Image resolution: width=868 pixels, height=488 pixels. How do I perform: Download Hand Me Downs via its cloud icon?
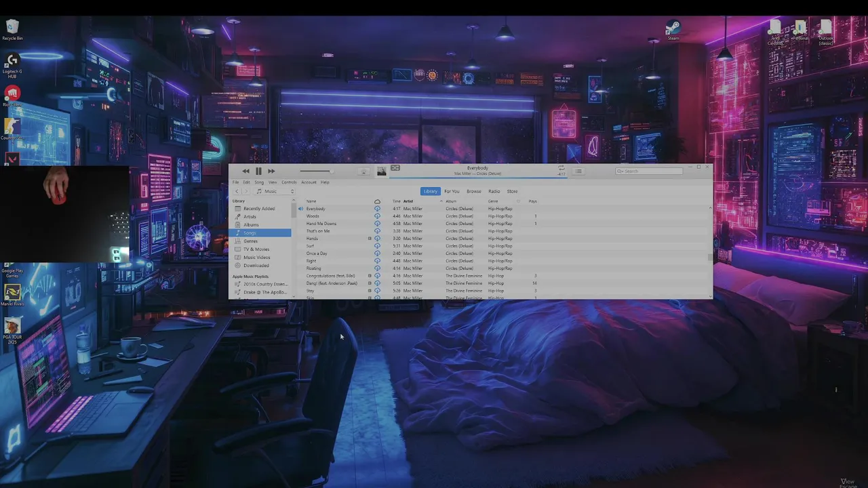(x=378, y=224)
